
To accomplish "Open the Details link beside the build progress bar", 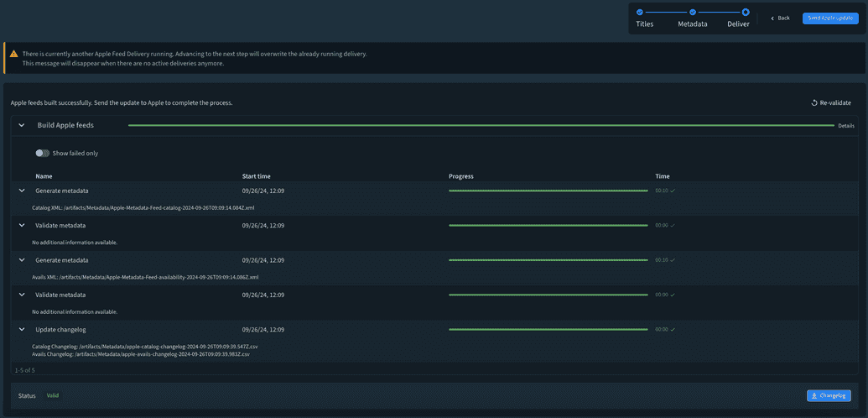I will (846, 126).
